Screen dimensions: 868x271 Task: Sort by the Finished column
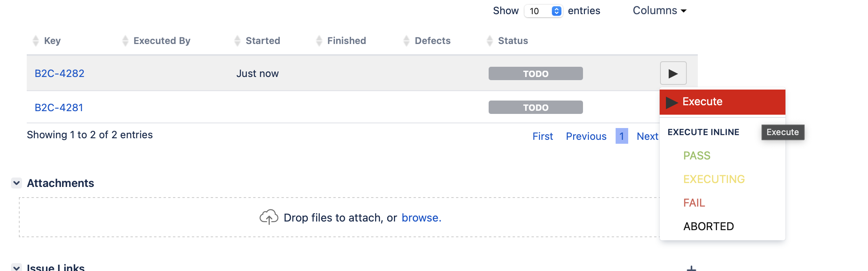[346, 40]
